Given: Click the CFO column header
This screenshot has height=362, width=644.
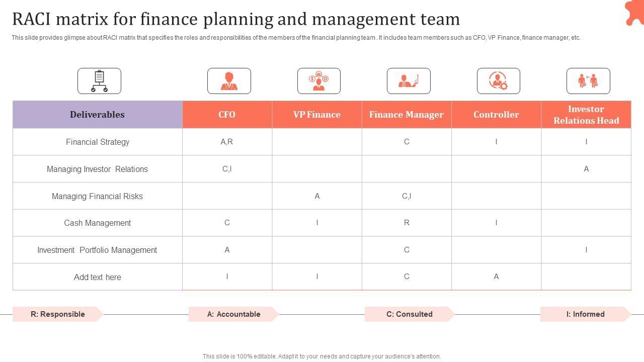Looking at the screenshot, I should (227, 115).
